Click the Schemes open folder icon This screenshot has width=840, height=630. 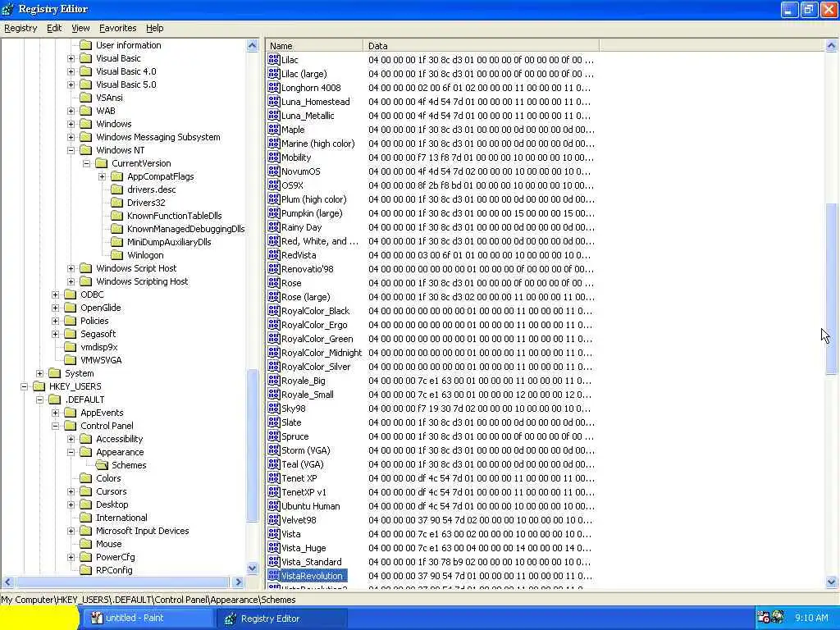coord(101,465)
